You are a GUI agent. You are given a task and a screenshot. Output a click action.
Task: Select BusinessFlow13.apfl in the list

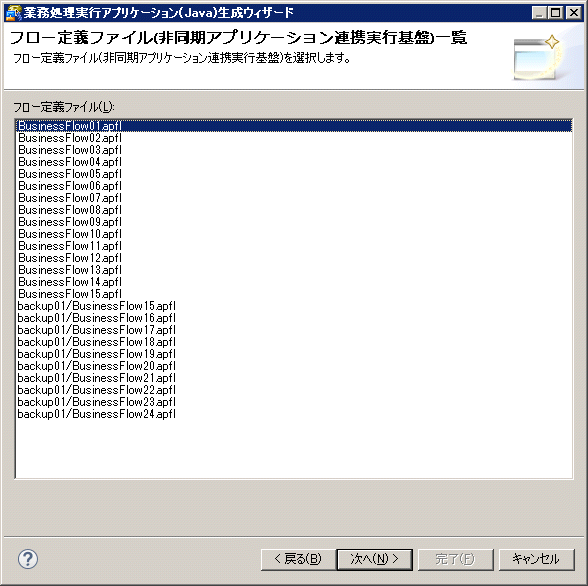pyautogui.click(x=294, y=270)
